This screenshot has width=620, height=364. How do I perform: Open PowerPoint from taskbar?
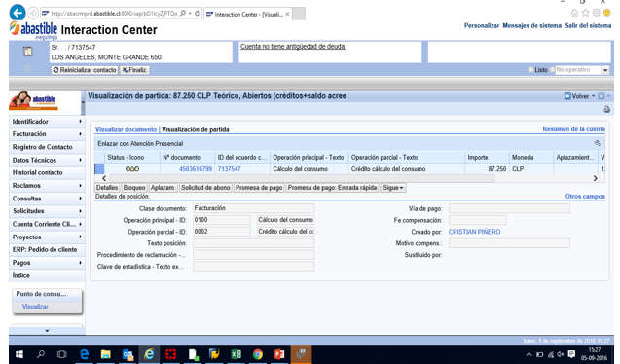(x=279, y=354)
